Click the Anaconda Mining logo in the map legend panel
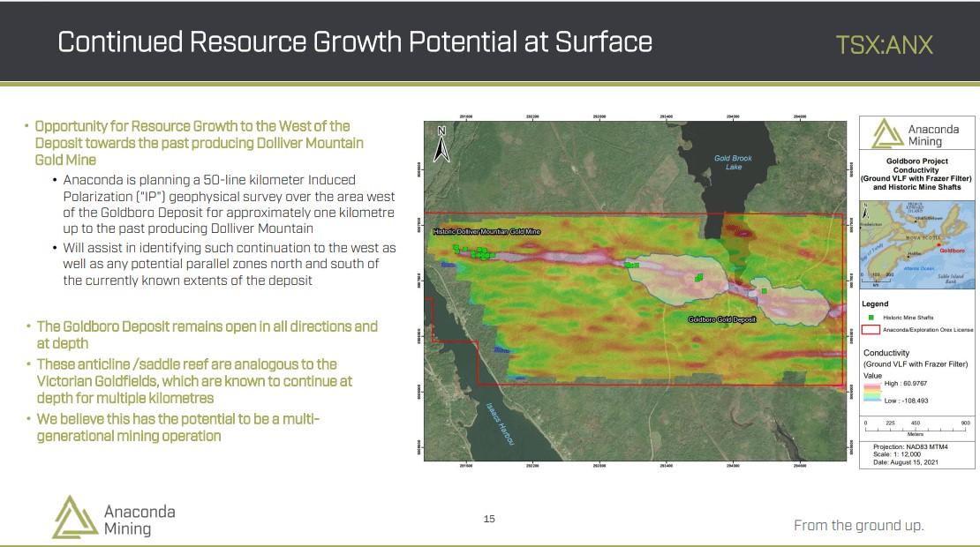The image size is (980, 547). coord(916,133)
